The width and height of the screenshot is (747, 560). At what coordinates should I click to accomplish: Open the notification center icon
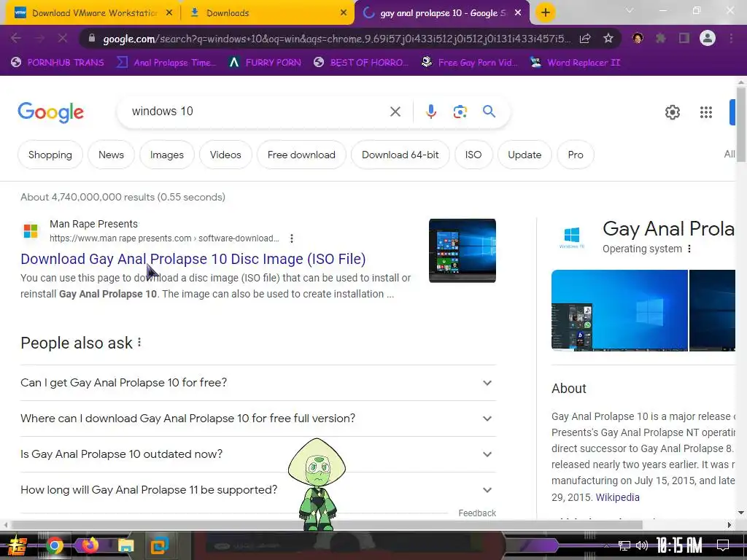coord(723,545)
